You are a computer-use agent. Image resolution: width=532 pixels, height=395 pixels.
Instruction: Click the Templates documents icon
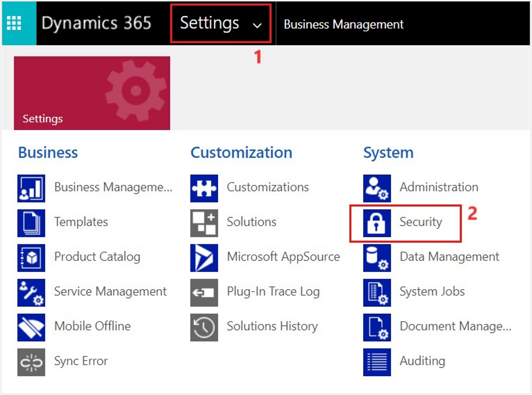(x=31, y=223)
